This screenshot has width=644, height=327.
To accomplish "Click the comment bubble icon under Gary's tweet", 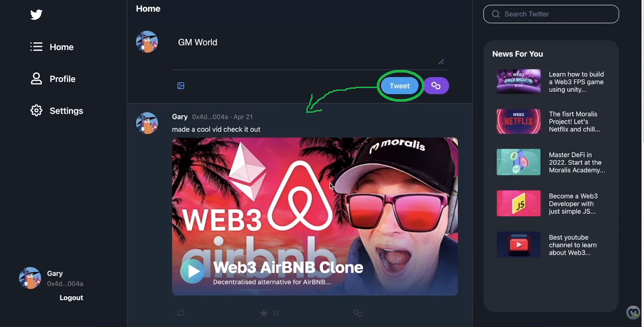I will click(181, 313).
